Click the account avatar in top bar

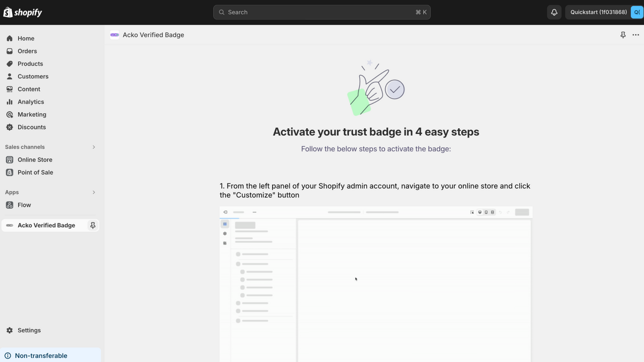(637, 12)
